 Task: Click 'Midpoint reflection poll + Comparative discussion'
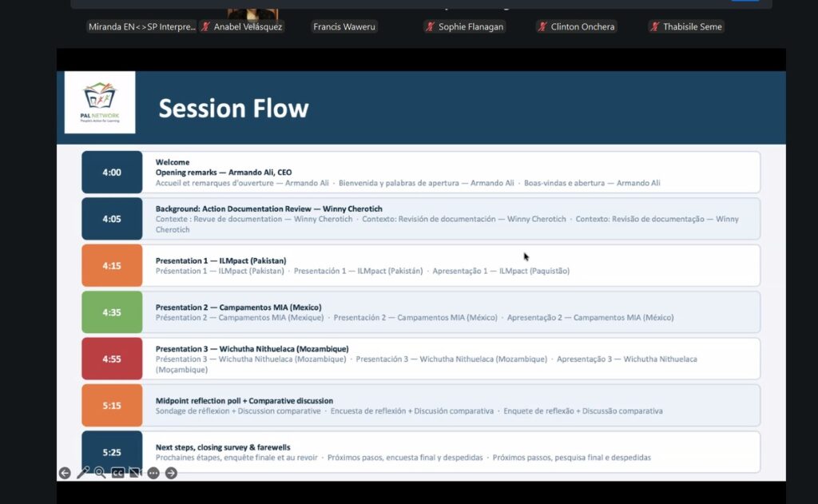244,401
